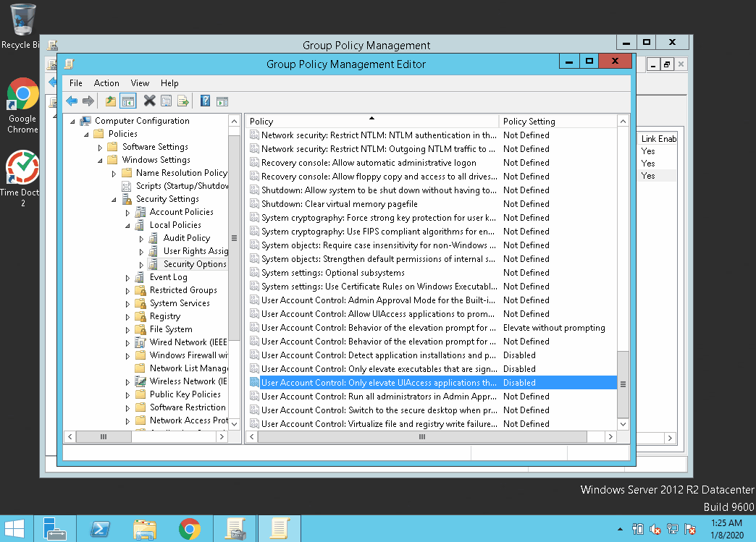The width and height of the screenshot is (756, 542).
Task: Open Google Chrome from the desktop
Action: [x=22, y=94]
